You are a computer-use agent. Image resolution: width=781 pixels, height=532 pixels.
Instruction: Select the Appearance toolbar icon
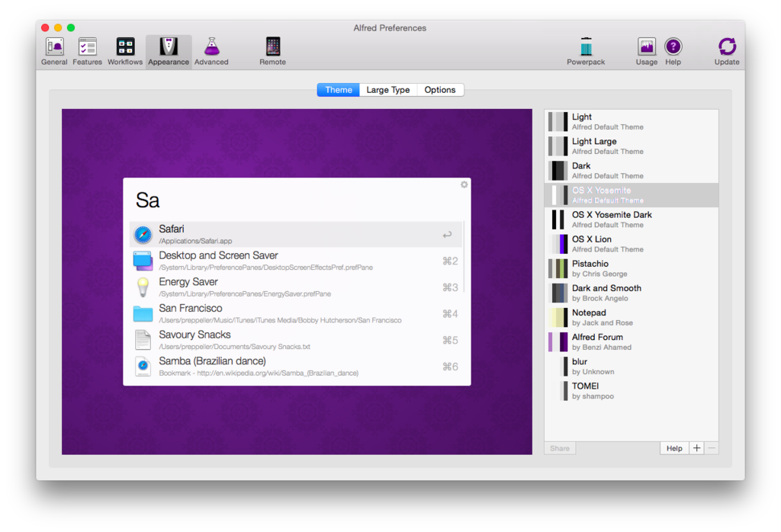click(x=169, y=52)
